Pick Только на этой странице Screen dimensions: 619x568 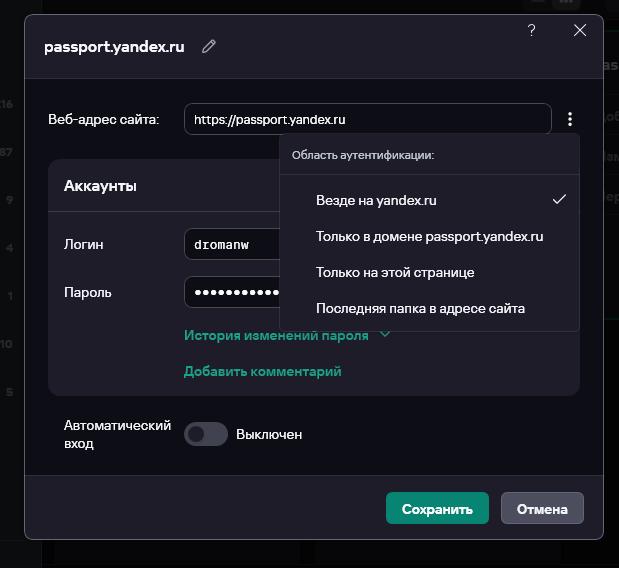coord(395,272)
